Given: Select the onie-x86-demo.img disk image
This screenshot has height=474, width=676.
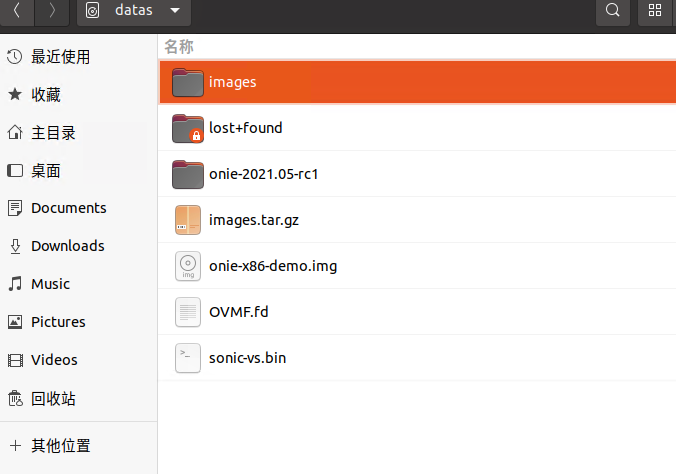Looking at the screenshot, I should tap(188, 266).
